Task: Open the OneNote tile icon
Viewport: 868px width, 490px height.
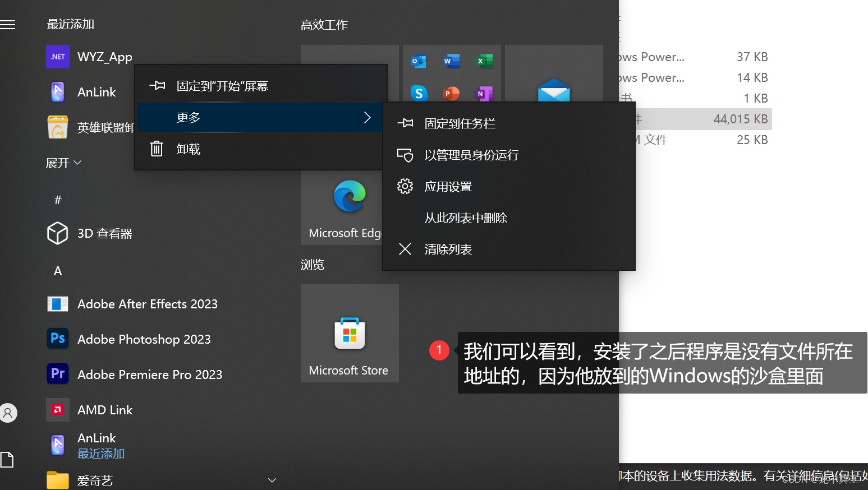Action: pos(484,93)
